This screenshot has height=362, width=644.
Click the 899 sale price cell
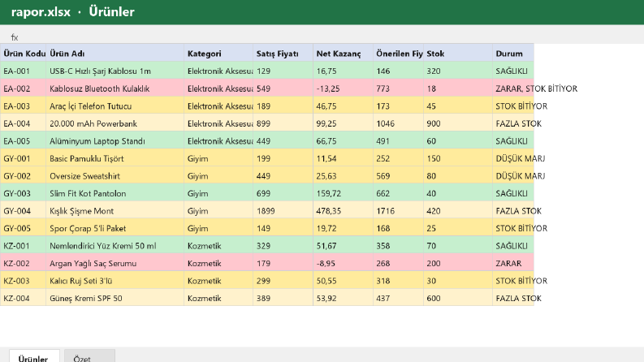point(283,123)
